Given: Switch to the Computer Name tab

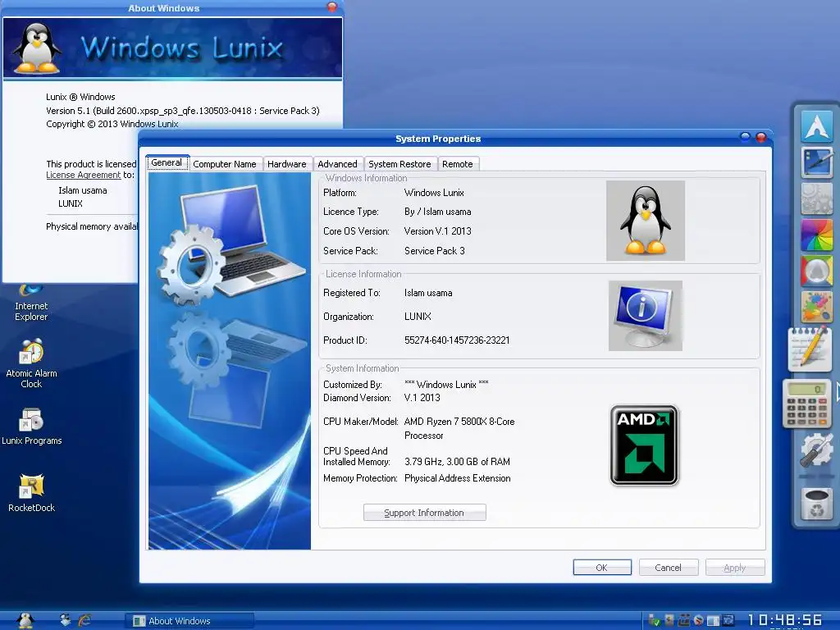Looking at the screenshot, I should click(225, 164).
